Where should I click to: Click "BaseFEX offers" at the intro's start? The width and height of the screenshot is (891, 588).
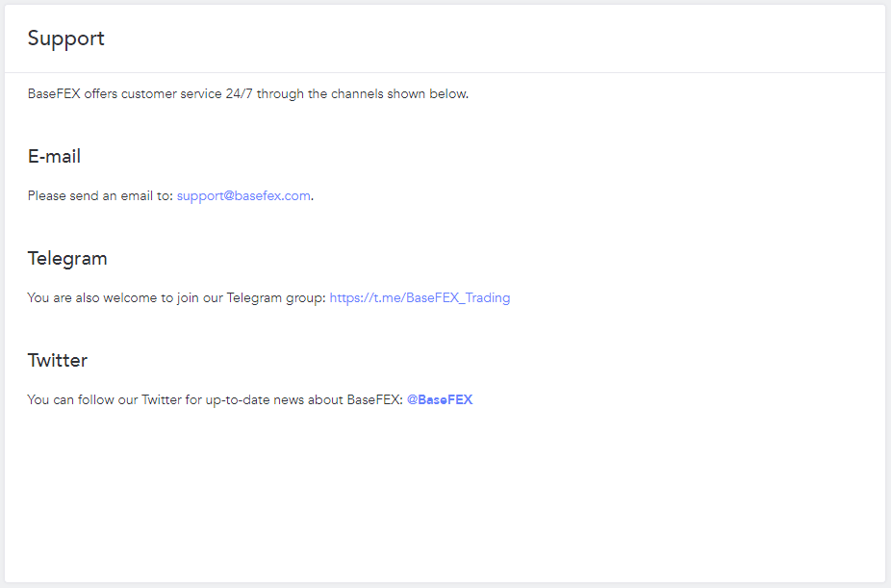[63, 94]
